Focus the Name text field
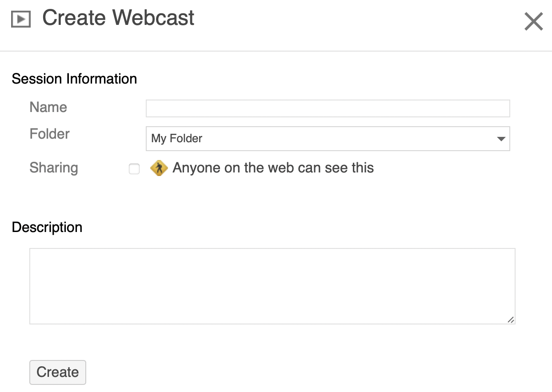Screen dimensions: 552x392 pos(328,108)
